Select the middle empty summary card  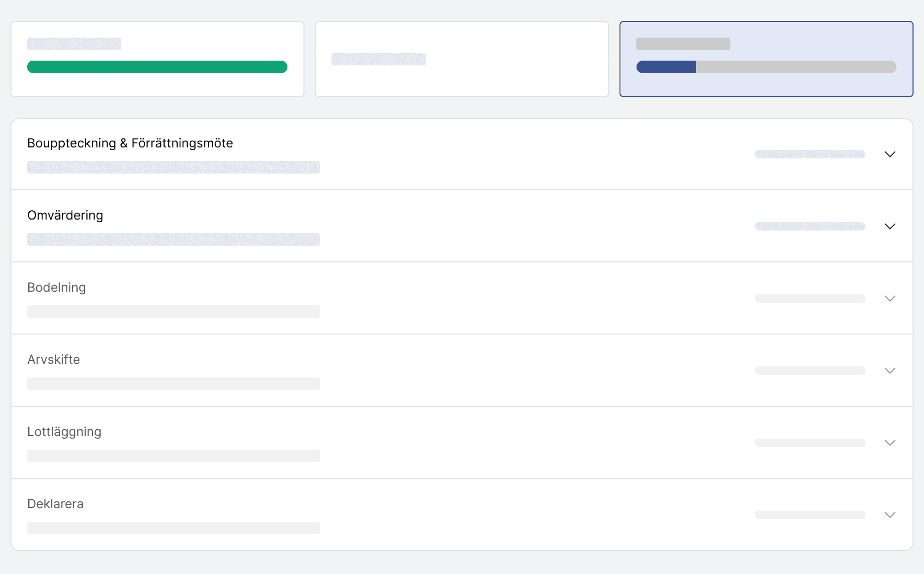pos(462,59)
